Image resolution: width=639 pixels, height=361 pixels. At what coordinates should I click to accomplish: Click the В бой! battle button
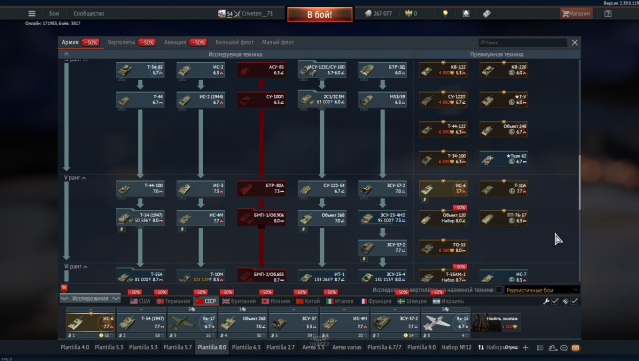pyautogui.click(x=320, y=15)
